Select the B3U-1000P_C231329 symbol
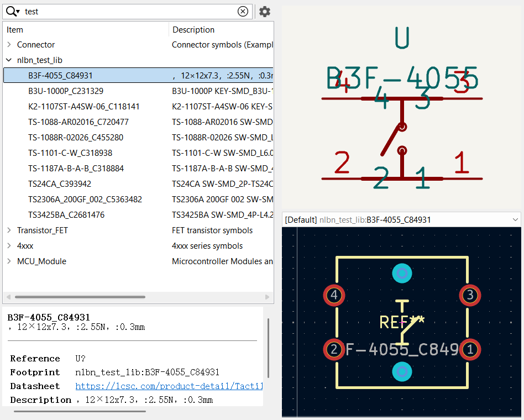This screenshot has height=420, width=524. 66,91
